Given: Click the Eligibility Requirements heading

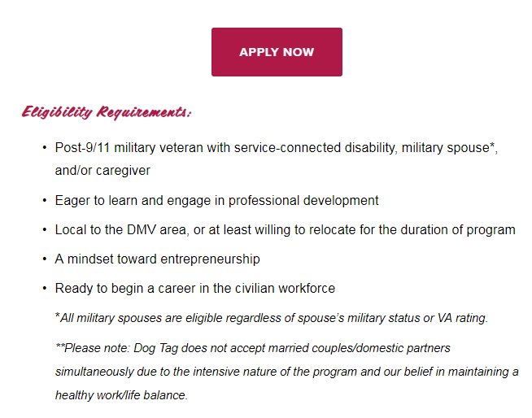Looking at the screenshot, I should pos(107,111).
